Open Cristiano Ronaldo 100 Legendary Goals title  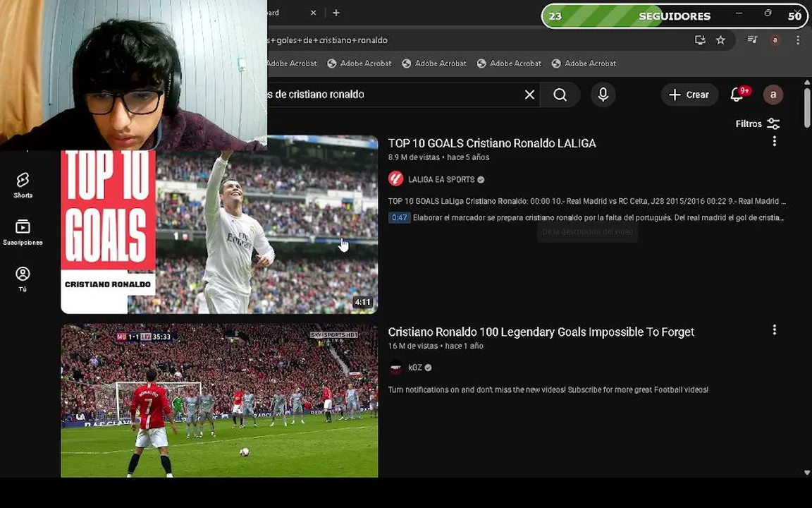coord(541,332)
